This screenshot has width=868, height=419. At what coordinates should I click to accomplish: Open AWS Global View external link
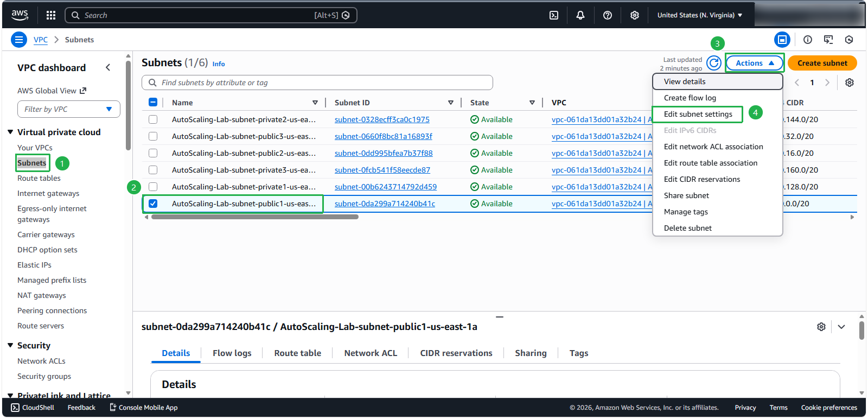[x=52, y=91]
